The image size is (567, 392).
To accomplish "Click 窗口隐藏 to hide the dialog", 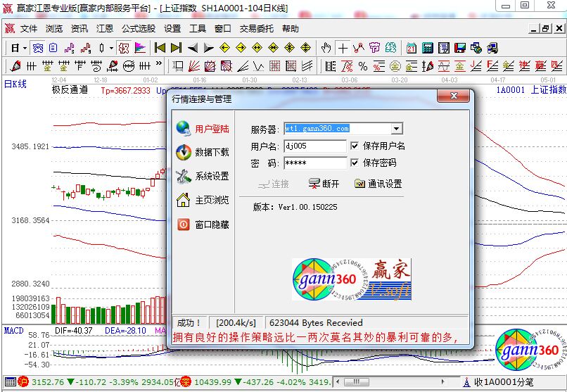I will (211, 225).
